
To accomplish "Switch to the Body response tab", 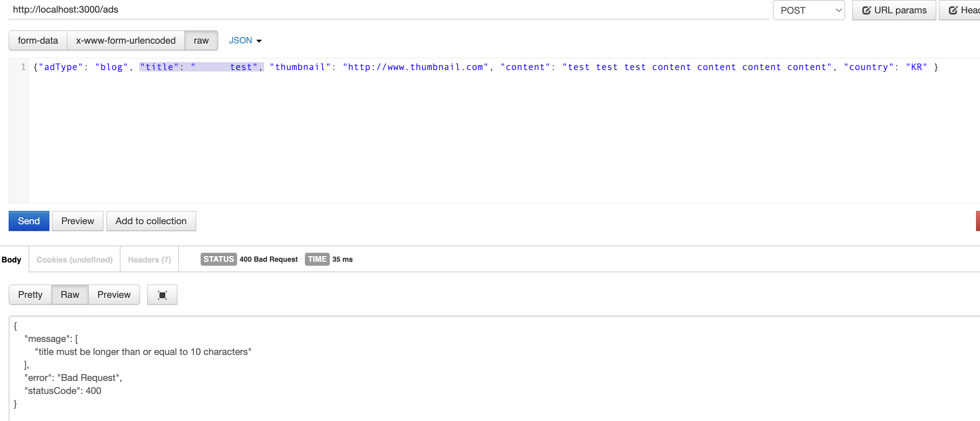I will coord(12,260).
